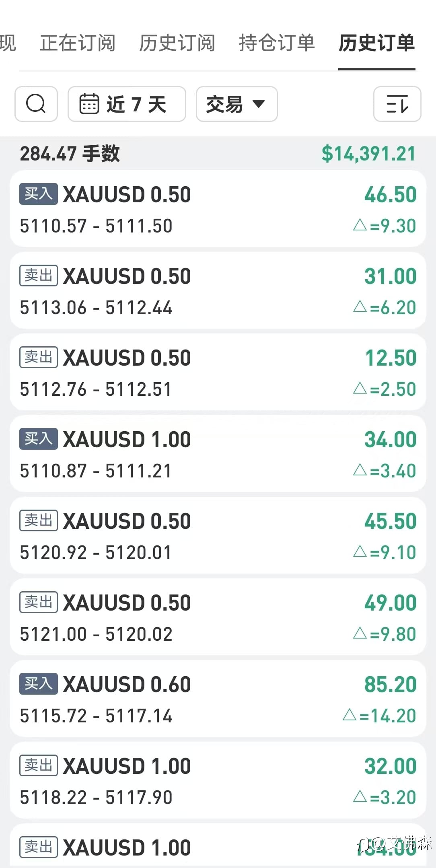This screenshot has width=436, height=868.
Task: Open the sell order at 5118.22 - 5117.90
Action: click(217, 781)
